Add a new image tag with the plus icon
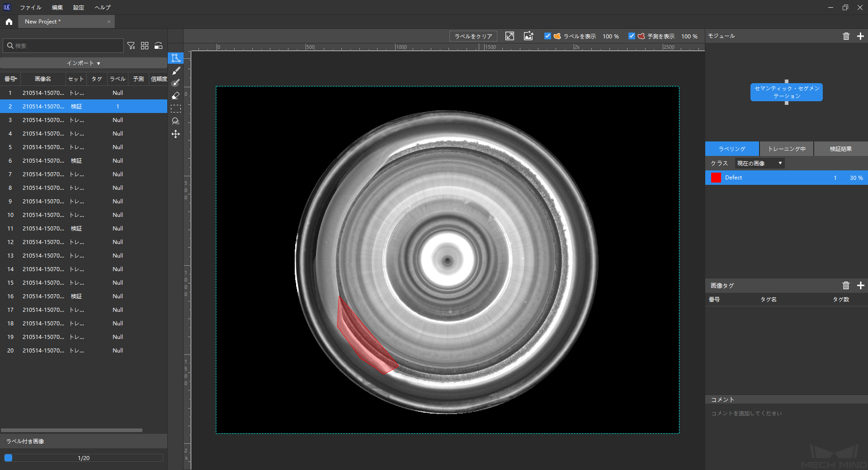Viewport: 868px width, 470px height. [860, 285]
